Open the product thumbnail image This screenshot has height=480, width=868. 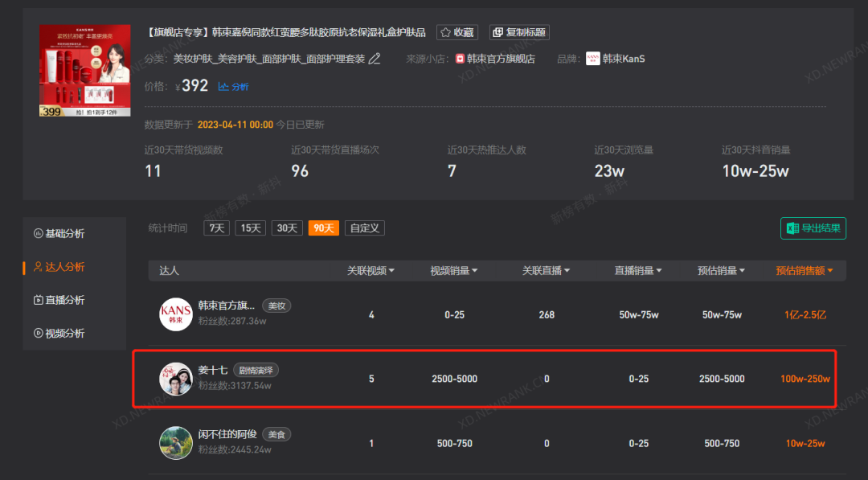coord(84,70)
